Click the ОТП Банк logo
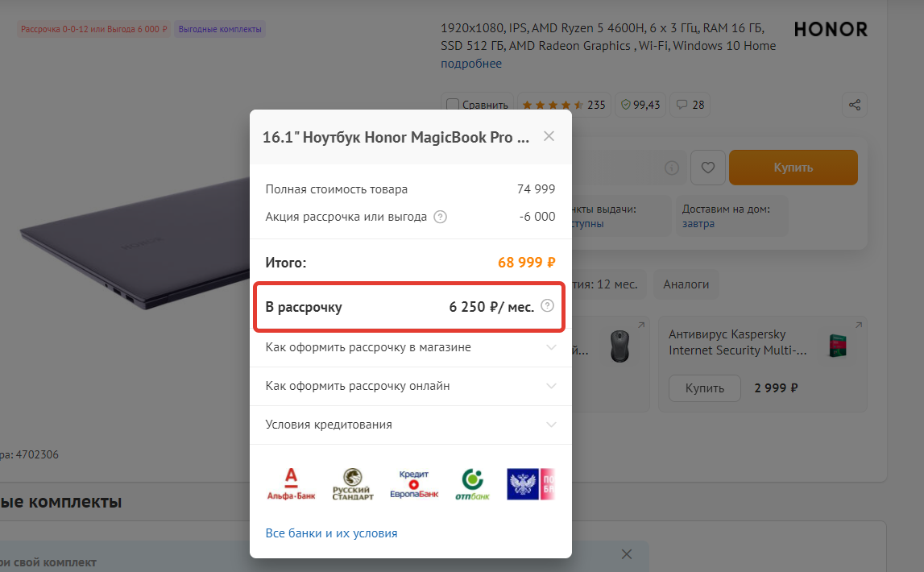Viewport: 924px width, 572px height. click(472, 484)
